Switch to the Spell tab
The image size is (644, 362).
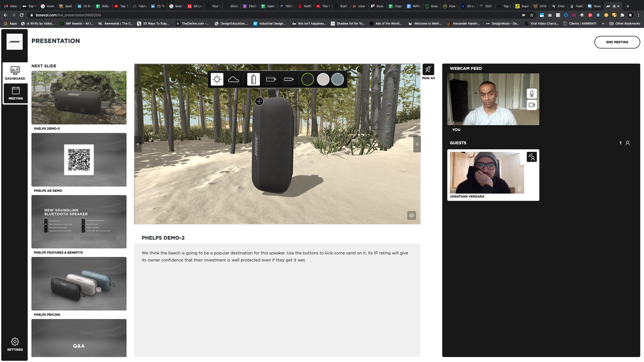(x=66, y=6)
